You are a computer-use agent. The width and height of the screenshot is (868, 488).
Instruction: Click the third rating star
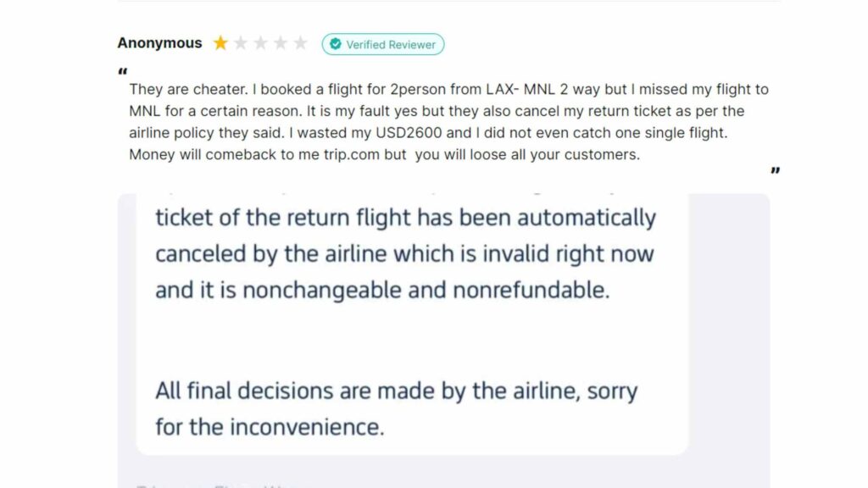260,43
